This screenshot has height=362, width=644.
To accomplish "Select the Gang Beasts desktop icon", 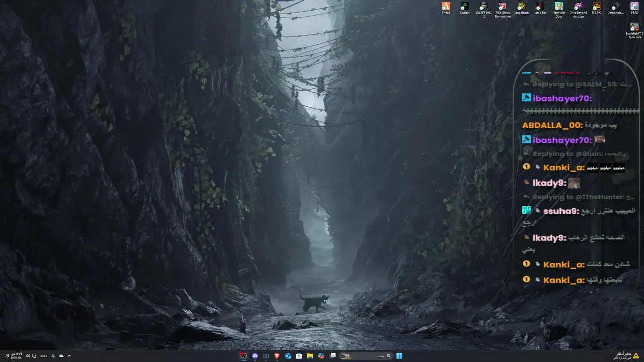I will coord(521,8).
